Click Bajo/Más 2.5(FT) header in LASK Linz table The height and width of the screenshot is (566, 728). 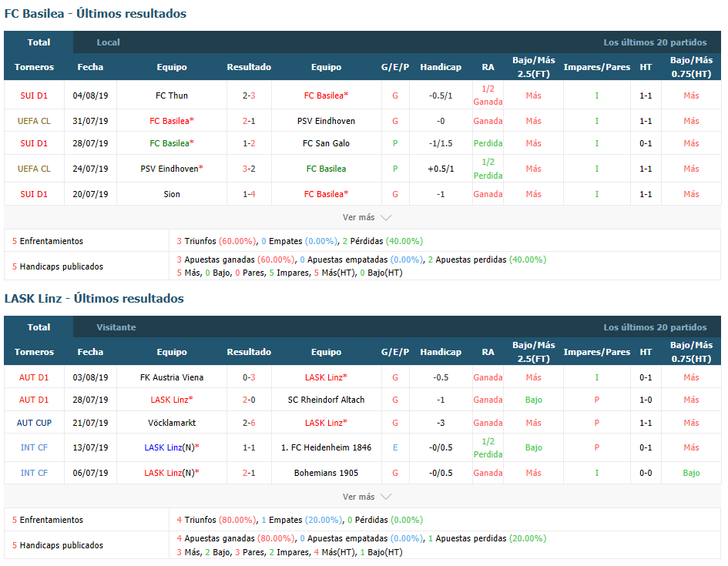coord(533,352)
